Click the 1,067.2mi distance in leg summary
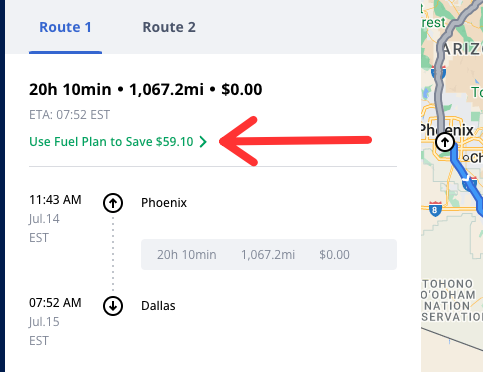This screenshot has width=483, height=372. pyautogui.click(x=268, y=255)
